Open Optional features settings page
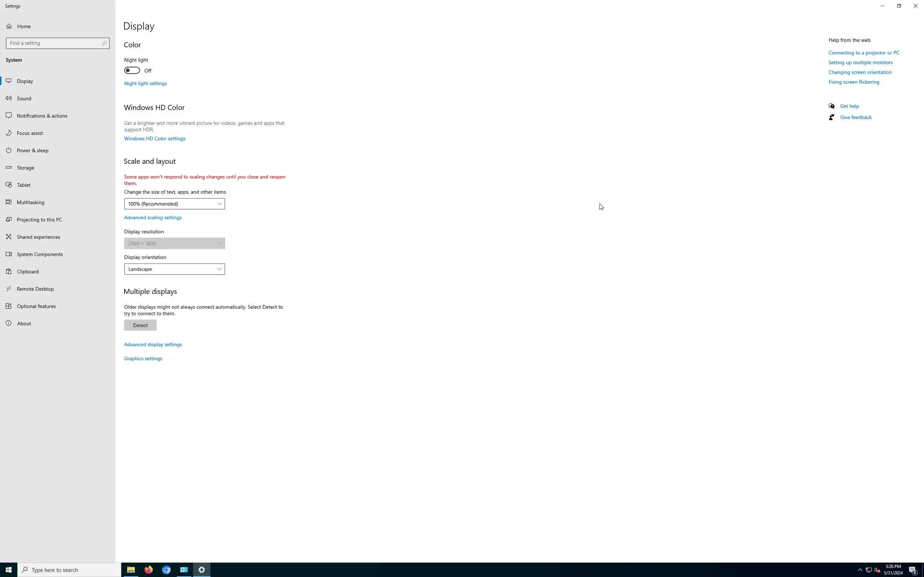924x577 pixels. [36, 306]
